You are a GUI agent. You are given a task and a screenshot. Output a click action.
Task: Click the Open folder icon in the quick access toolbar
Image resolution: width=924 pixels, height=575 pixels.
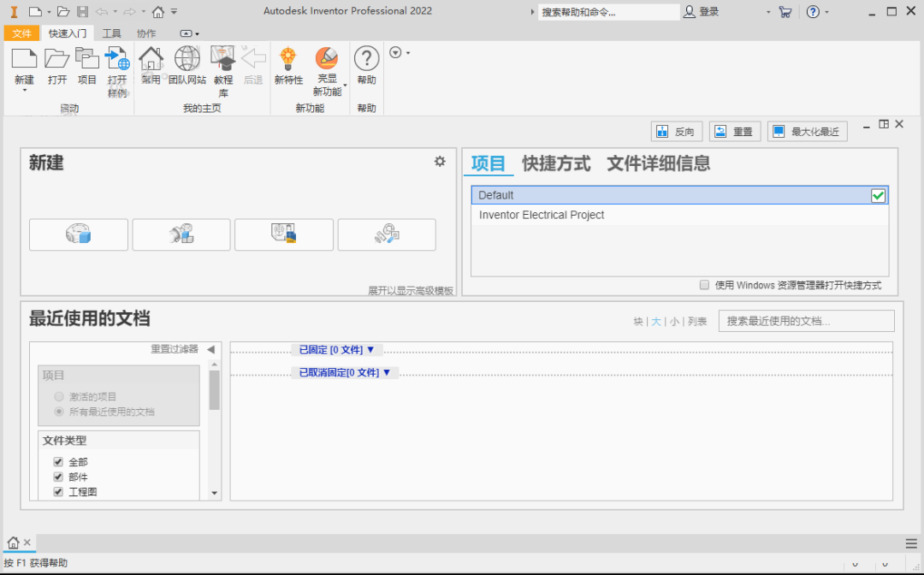tap(63, 12)
